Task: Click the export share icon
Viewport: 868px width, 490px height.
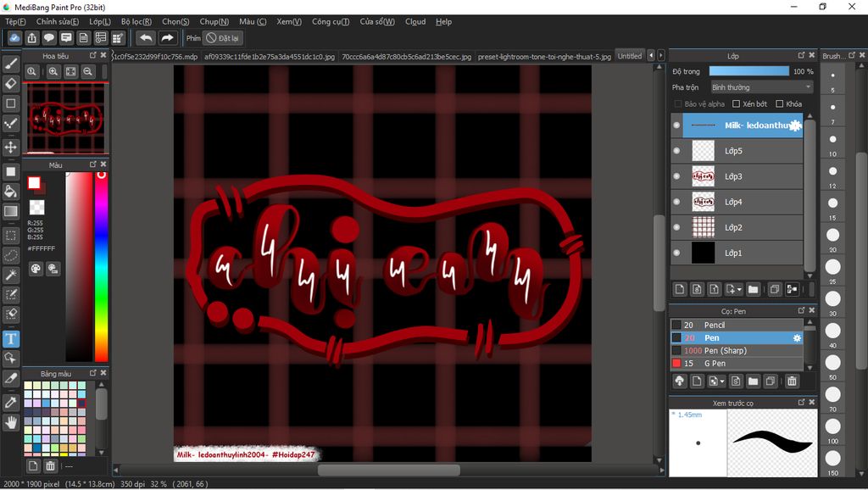Action: click(31, 37)
